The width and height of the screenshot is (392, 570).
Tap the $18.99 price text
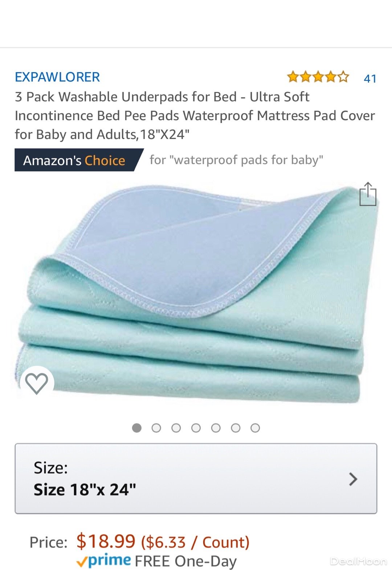pos(106,541)
